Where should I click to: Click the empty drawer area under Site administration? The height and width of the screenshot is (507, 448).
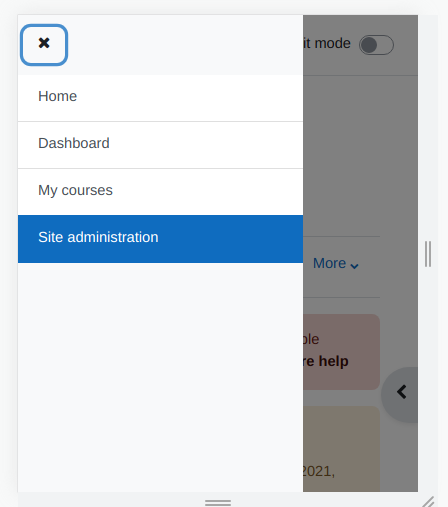(160, 377)
